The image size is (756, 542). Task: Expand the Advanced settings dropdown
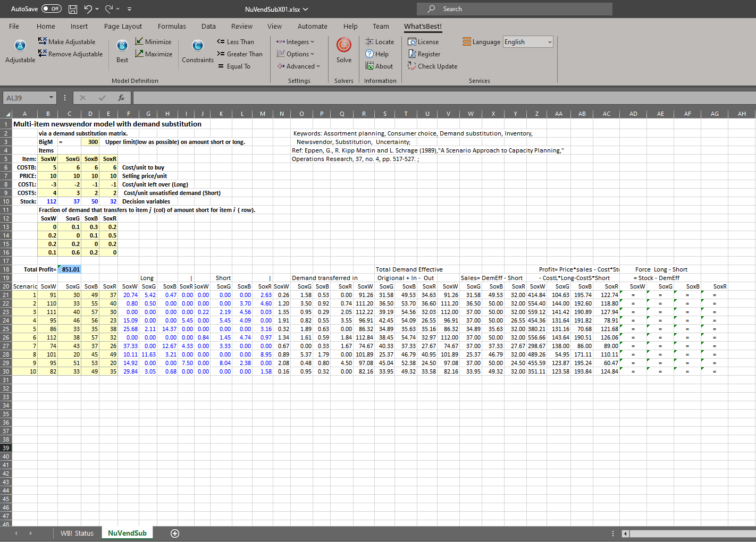pyautogui.click(x=299, y=66)
